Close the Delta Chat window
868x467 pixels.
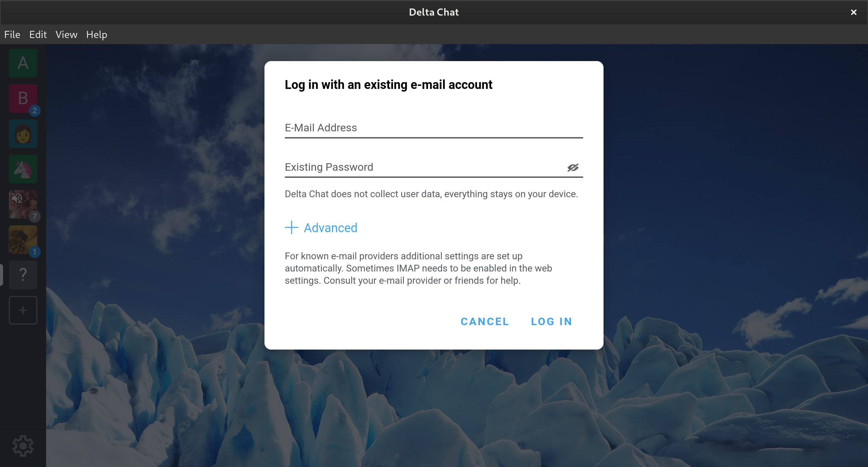pos(853,12)
